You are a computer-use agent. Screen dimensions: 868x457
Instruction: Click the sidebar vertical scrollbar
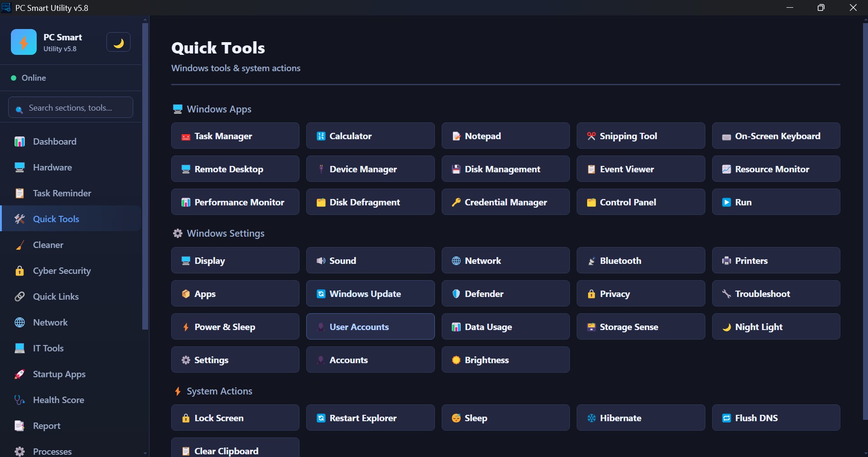pos(145,176)
